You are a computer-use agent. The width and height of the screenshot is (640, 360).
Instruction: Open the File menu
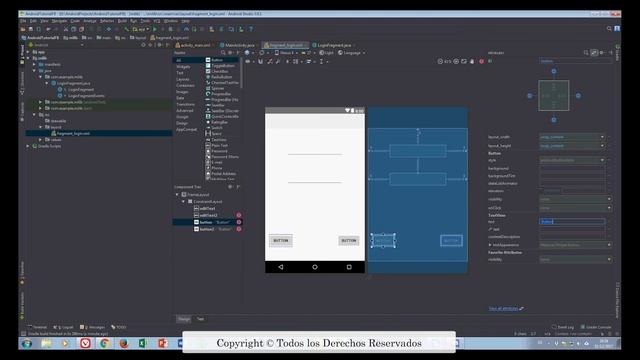(23, 21)
